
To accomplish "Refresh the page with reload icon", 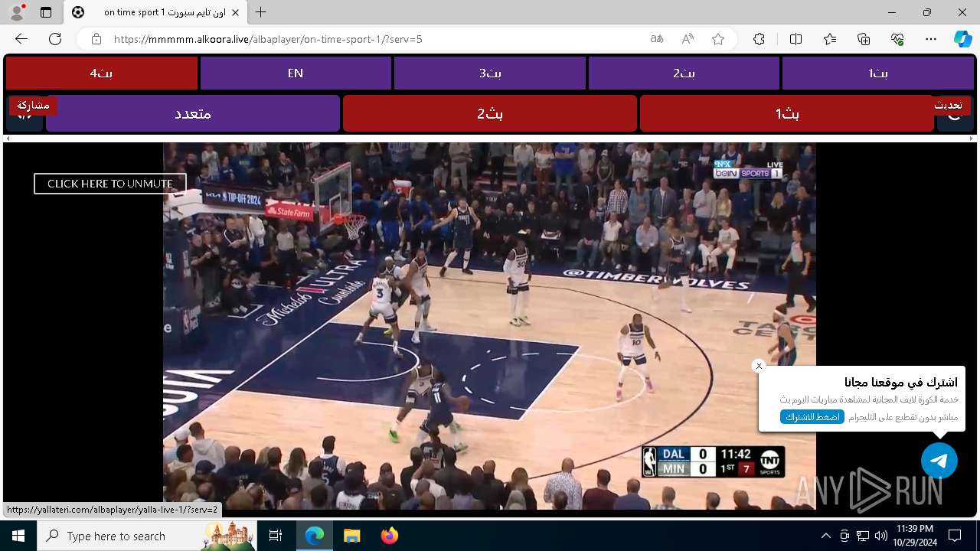I will 55,39.
